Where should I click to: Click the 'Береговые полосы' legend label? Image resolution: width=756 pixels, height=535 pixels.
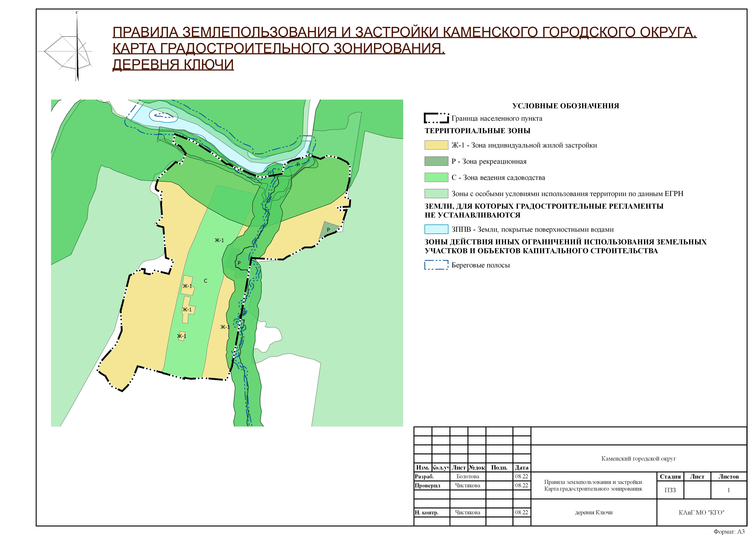(480, 265)
